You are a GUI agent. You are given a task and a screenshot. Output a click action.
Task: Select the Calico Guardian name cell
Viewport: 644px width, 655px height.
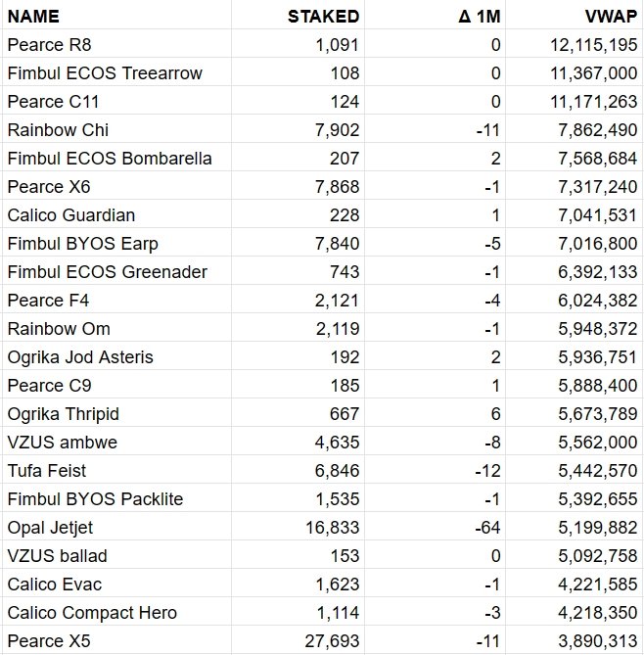(70, 214)
